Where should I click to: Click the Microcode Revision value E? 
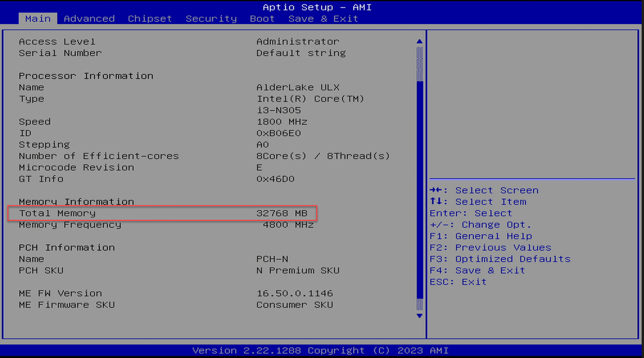(259, 167)
